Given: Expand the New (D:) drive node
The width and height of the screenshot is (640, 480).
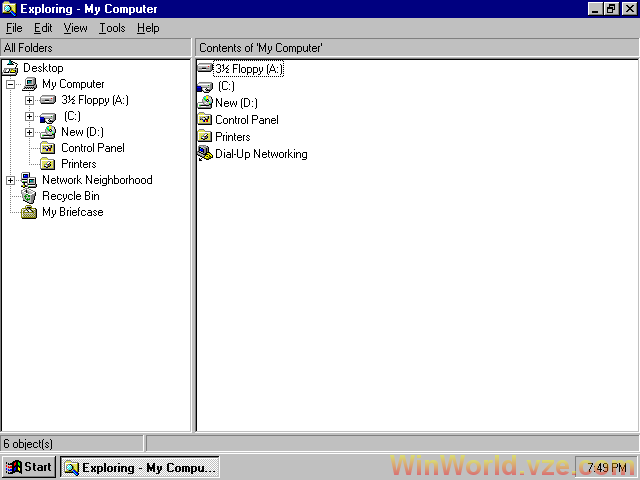Looking at the screenshot, I should click(x=29, y=132).
